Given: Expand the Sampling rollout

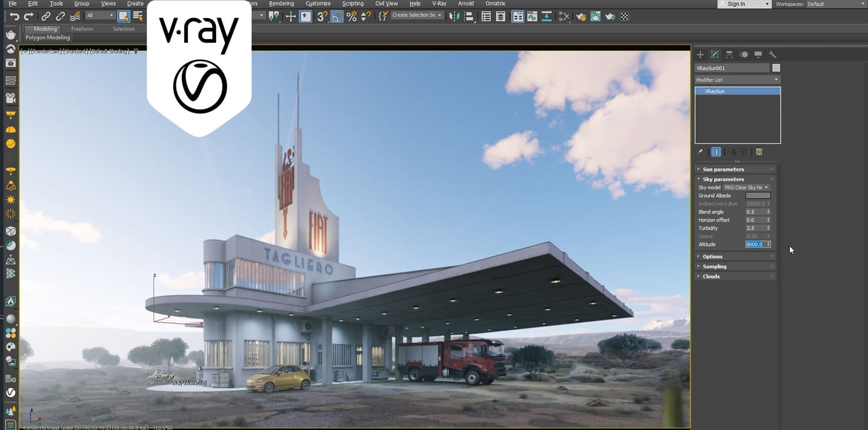Looking at the screenshot, I should (736, 267).
